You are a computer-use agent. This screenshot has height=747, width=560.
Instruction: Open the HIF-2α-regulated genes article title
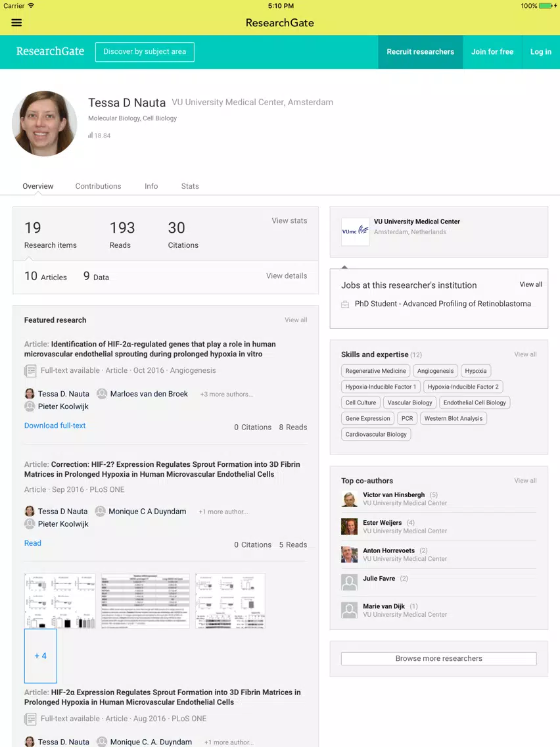click(x=150, y=349)
